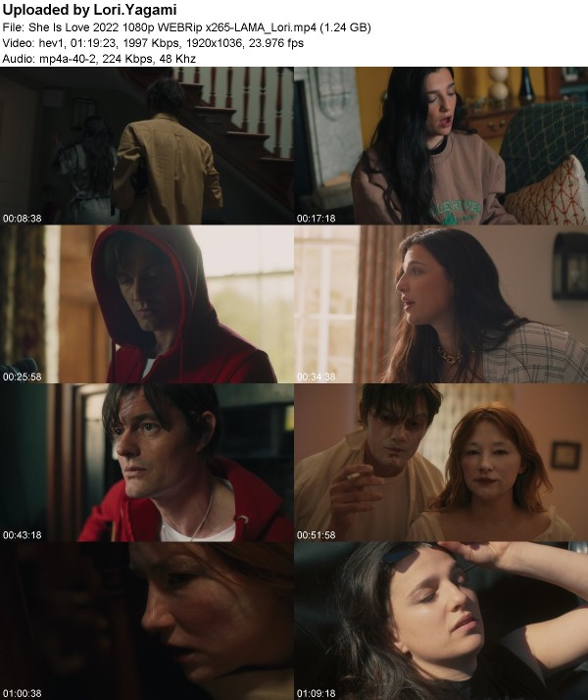
Task: Click the 'Uploaded by Lori.Yagami' header text
Action: tap(90, 10)
